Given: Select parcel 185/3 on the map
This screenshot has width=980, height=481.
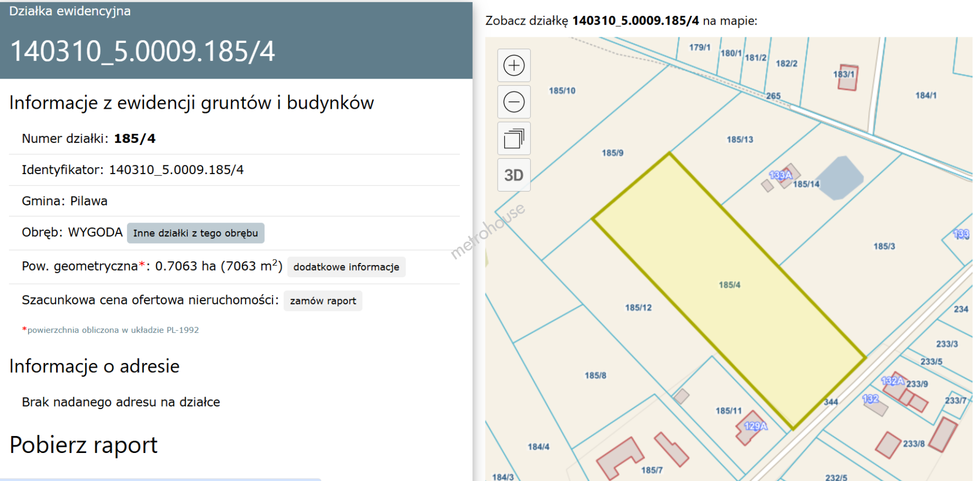Looking at the screenshot, I should pos(884,247).
